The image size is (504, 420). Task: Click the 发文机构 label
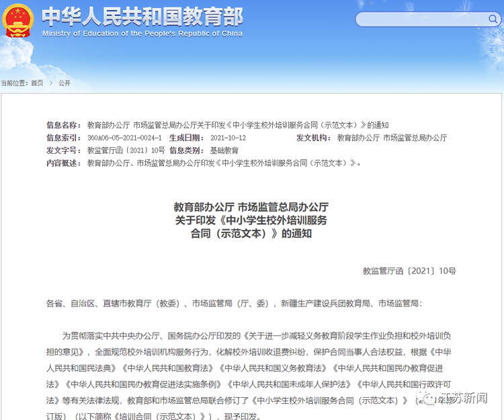[313, 138]
